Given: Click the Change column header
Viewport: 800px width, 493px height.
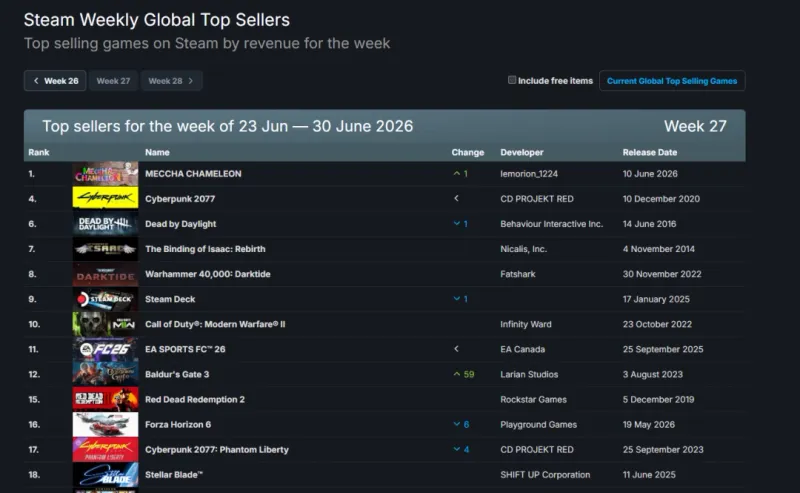Looking at the screenshot, I should click(467, 152).
